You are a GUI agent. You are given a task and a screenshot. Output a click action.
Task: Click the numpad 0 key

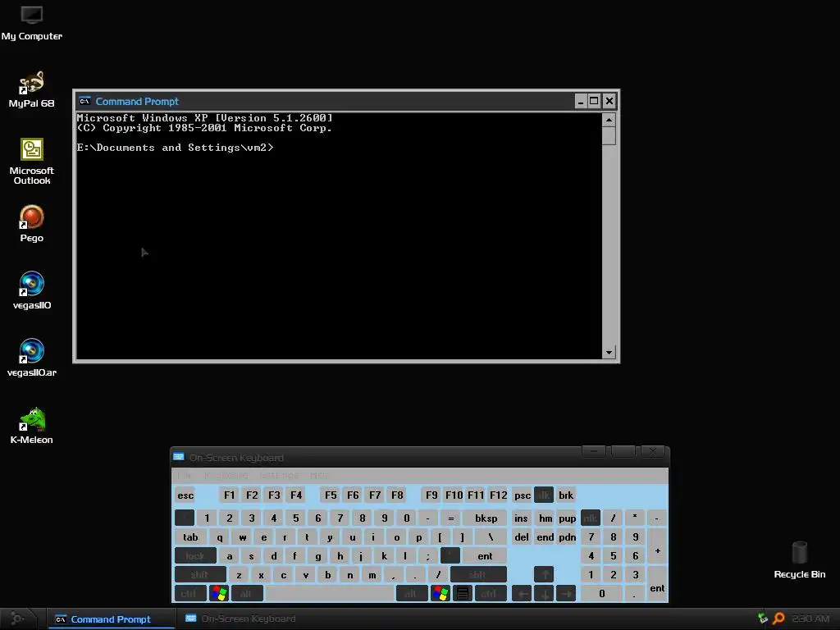click(601, 594)
